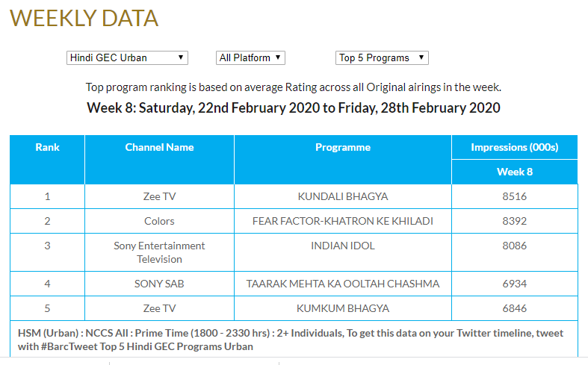The width and height of the screenshot is (588, 365).
Task: Select FEAR FACTOR-KHATRON KE KHILADI cell
Action: coord(343,221)
